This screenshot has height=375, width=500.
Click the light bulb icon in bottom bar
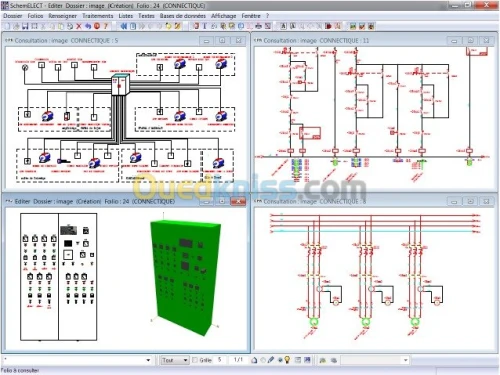(287, 360)
